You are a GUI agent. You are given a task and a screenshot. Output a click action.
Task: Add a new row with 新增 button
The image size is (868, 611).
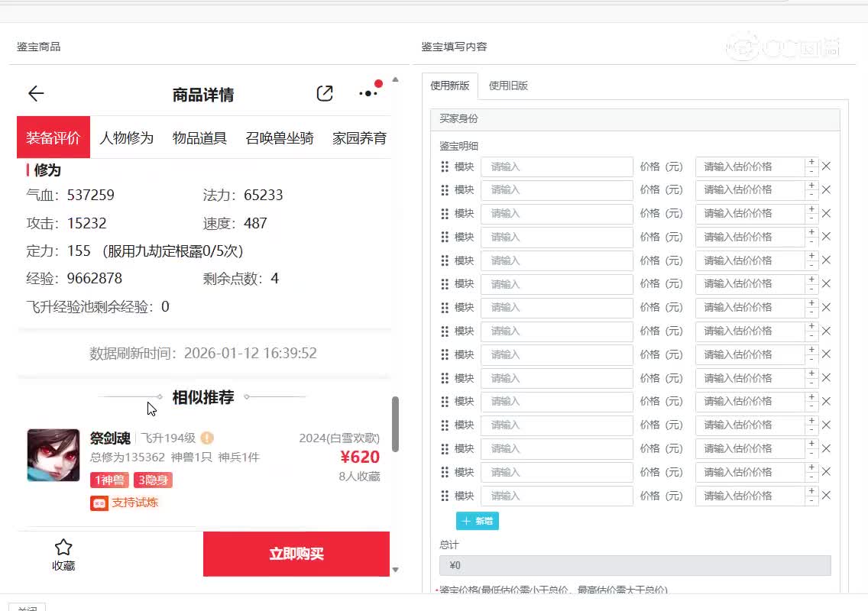click(x=478, y=521)
